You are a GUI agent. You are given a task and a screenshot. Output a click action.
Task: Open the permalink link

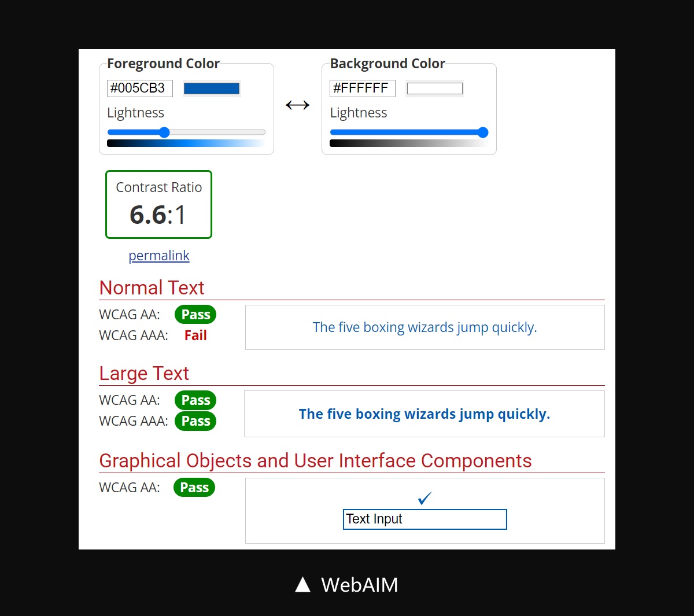[159, 256]
